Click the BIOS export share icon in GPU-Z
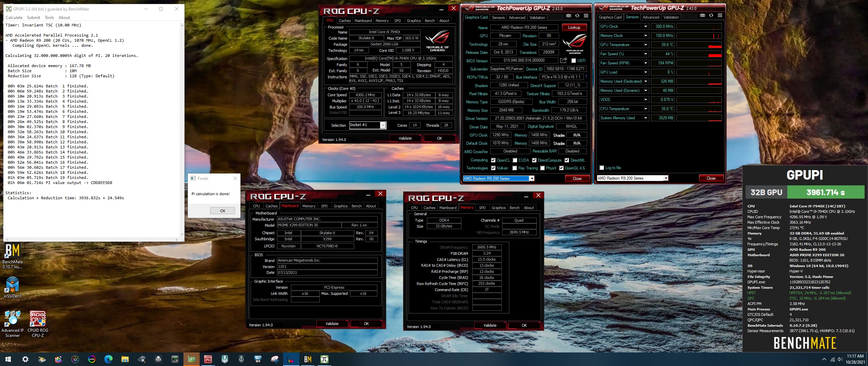 564,60
